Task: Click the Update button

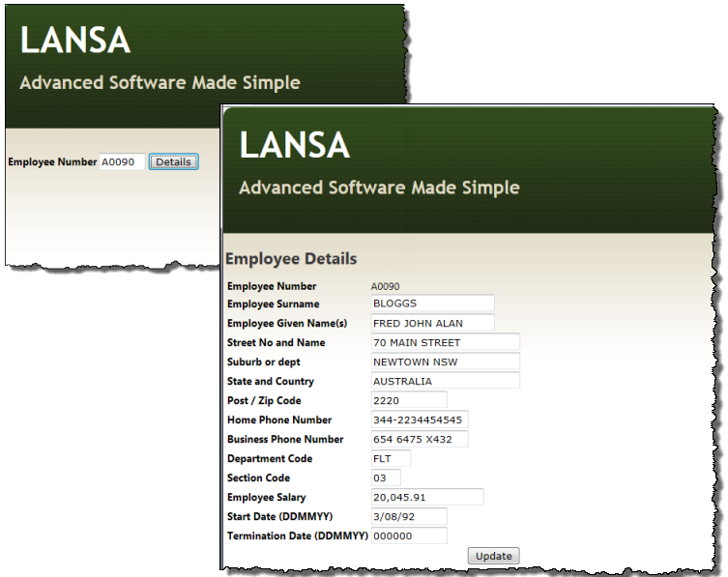Action: [x=493, y=556]
